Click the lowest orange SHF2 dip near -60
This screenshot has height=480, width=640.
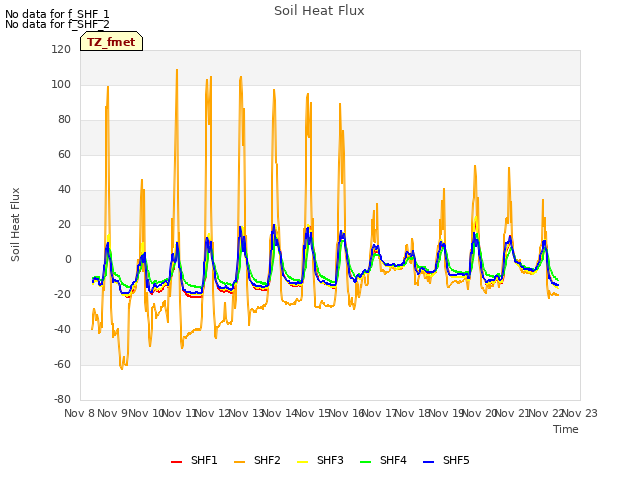pyautogui.click(x=122, y=369)
